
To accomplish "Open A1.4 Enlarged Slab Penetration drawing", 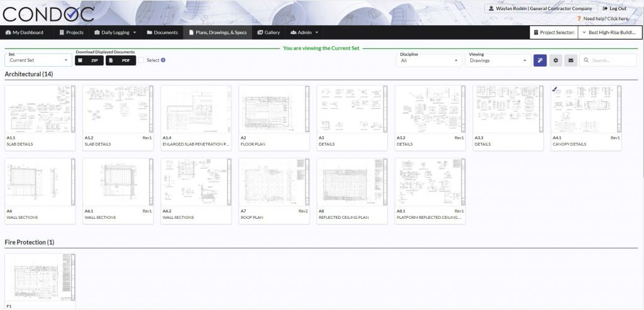I will 196,118.
